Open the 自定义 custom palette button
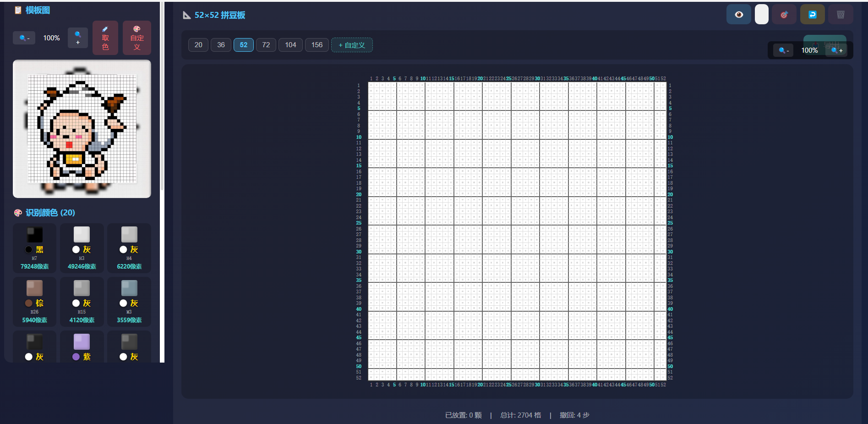This screenshot has width=868, height=424. coord(137,38)
